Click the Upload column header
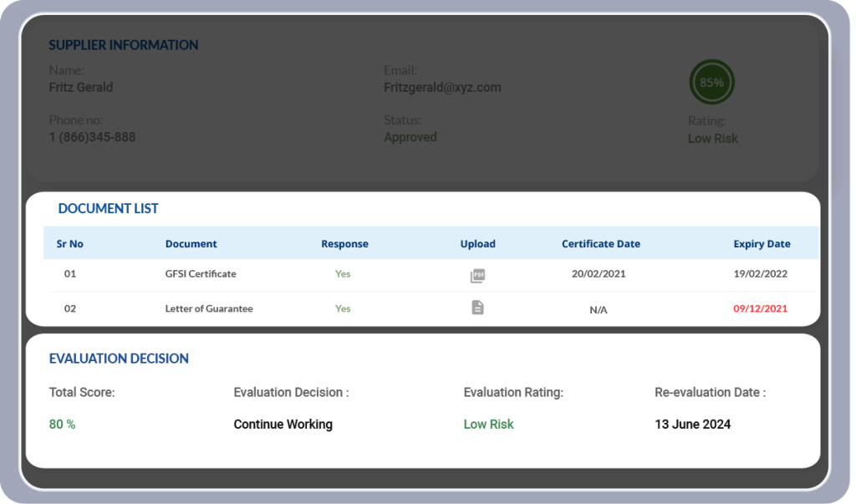 477,244
